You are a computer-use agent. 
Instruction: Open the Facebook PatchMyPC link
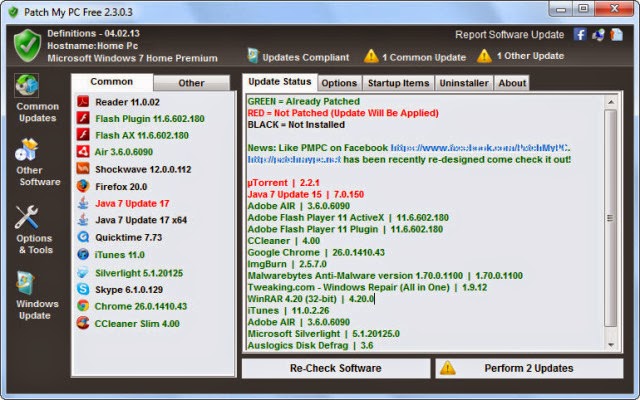pyautogui.click(x=481, y=148)
